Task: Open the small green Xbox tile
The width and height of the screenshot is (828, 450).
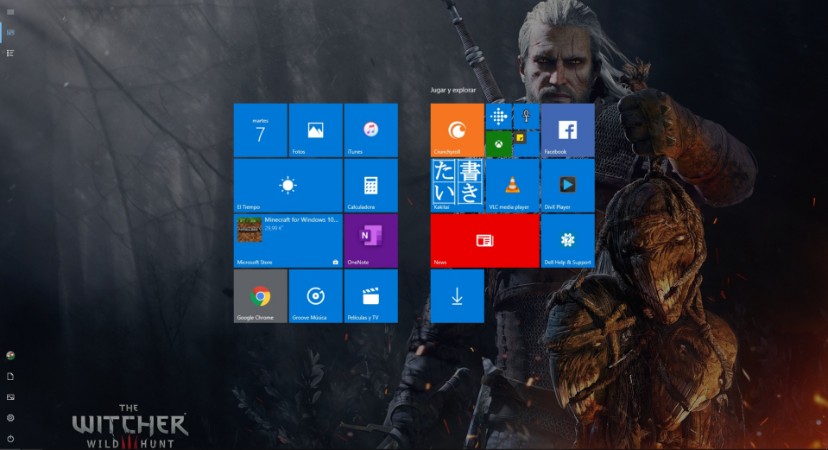Action: pos(499,144)
